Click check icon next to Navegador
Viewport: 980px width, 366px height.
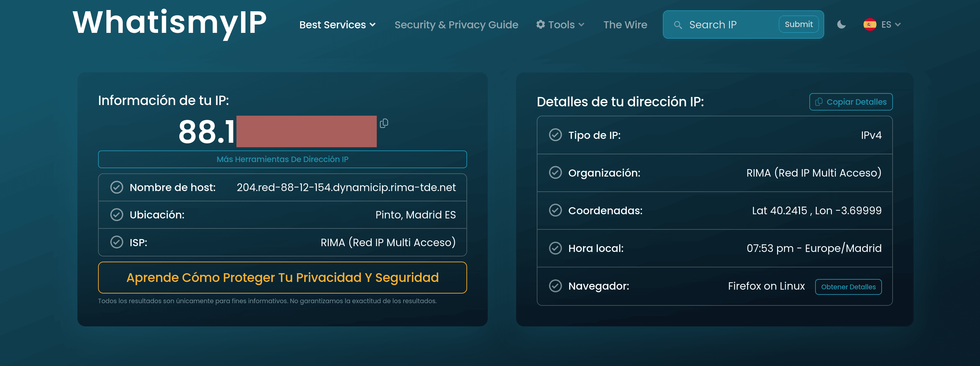click(x=555, y=286)
